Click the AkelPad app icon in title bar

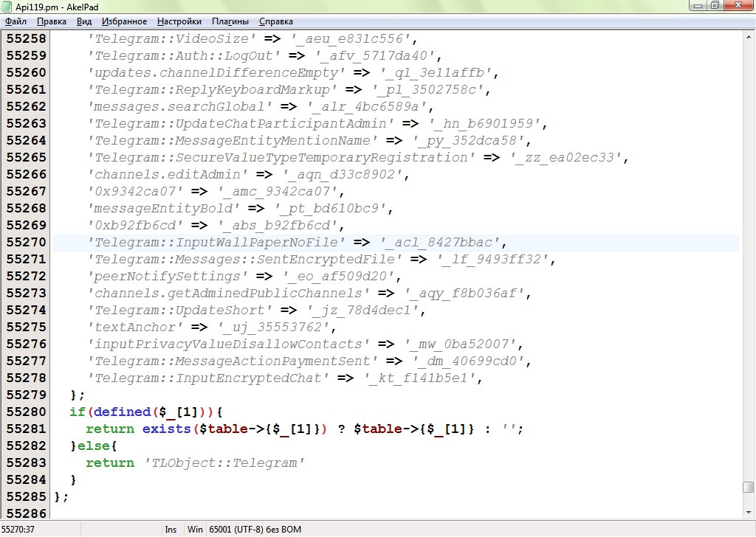(7, 6)
